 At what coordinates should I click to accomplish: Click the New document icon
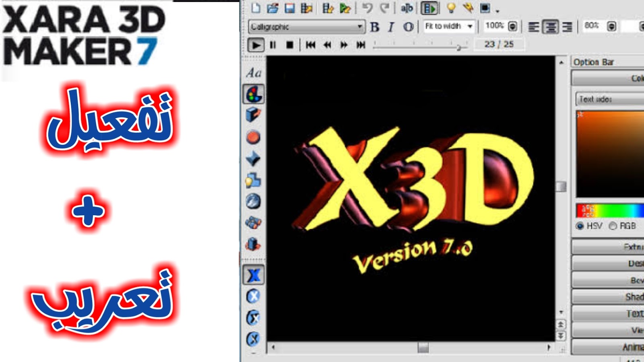point(256,8)
